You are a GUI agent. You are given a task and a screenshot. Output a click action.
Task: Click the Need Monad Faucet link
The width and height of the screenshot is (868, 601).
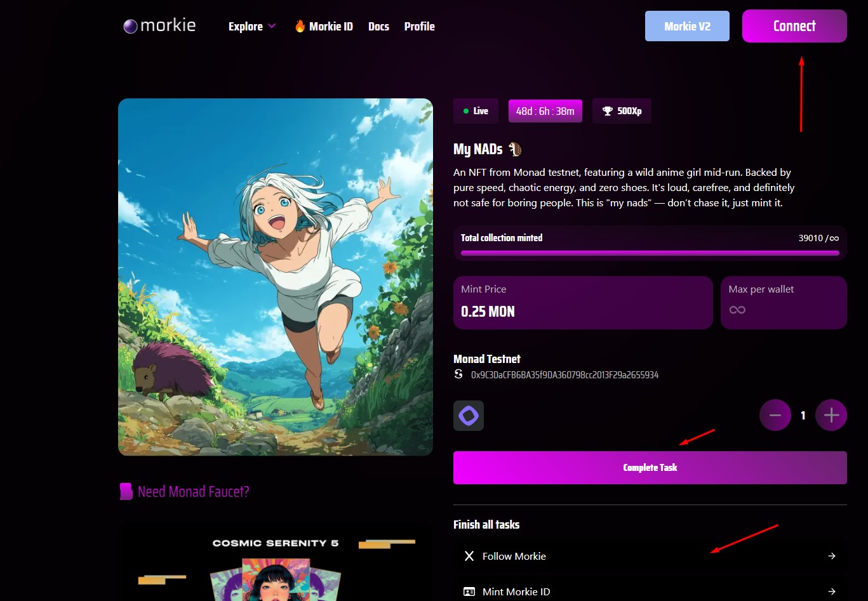[193, 492]
